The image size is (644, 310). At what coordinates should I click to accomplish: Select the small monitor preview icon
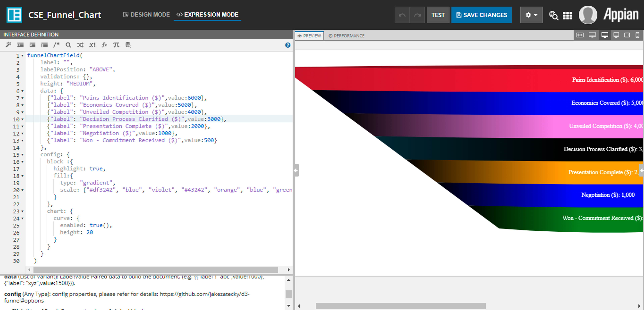(616, 35)
